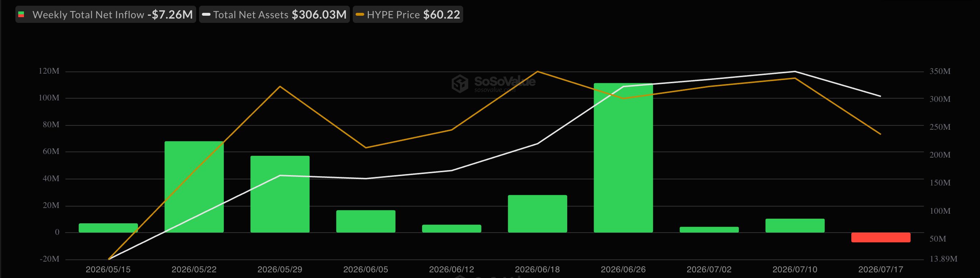Click the 2026/07/17 date label

[881, 270]
